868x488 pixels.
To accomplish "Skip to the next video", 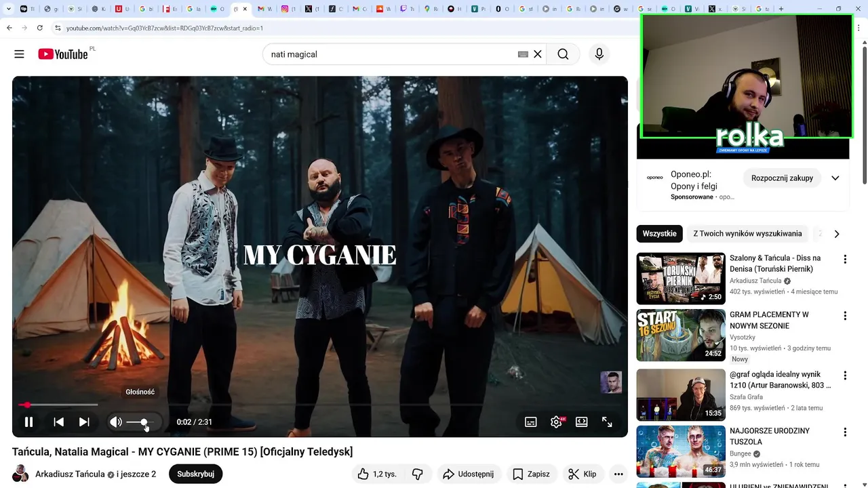I will point(84,422).
